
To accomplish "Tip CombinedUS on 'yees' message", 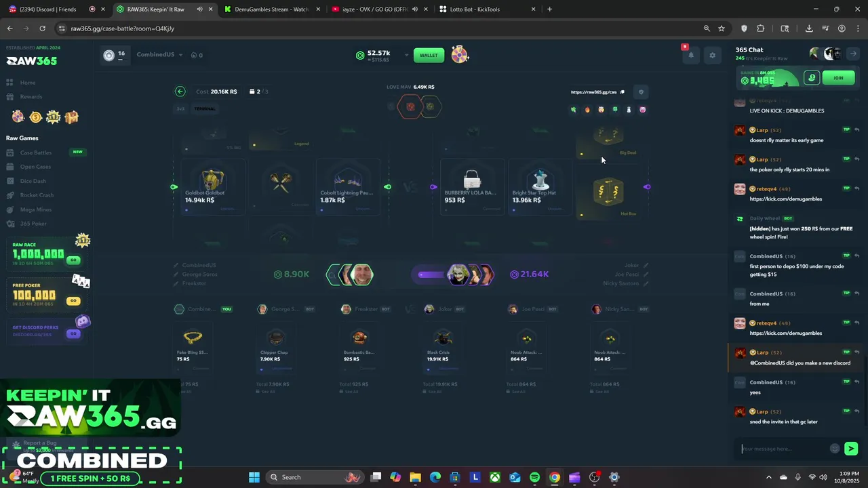I will [x=846, y=382].
